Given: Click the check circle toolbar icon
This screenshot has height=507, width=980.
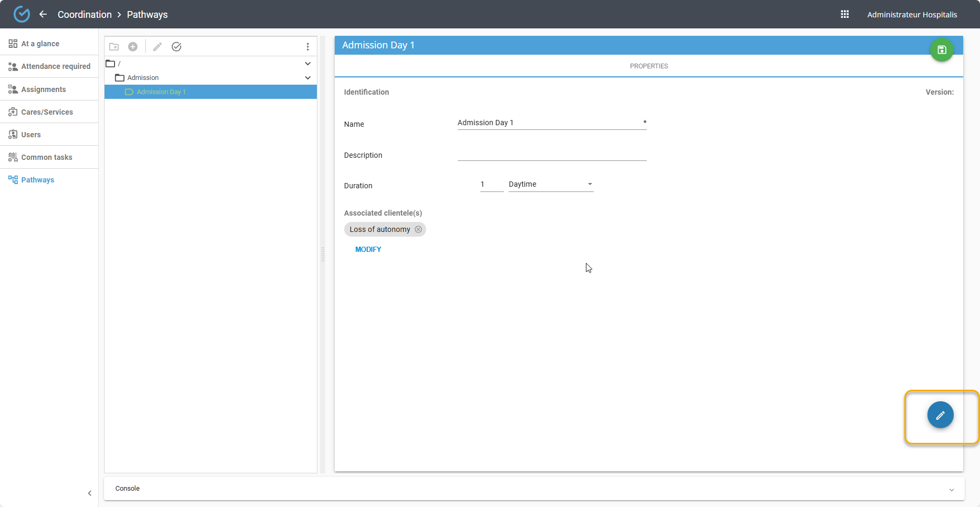Looking at the screenshot, I should click(x=177, y=47).
